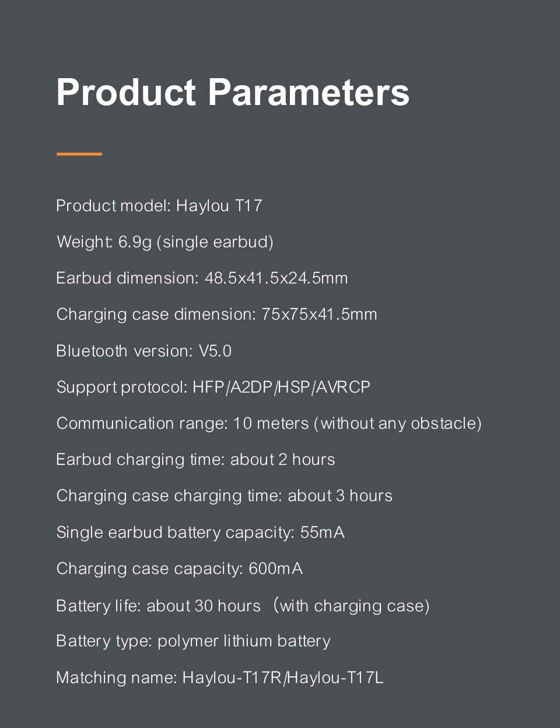The width and height of the screenshot is (560, 728).
Task: Select the Charging case charging time text
Action: click(225, 496)
